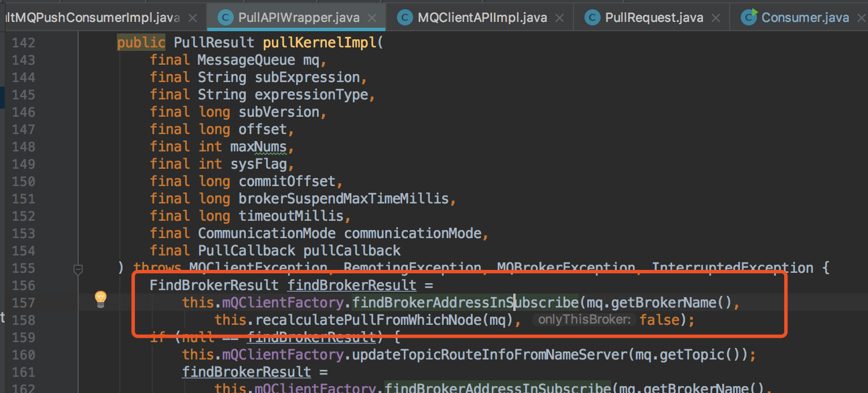Click the runnable Consumer.java class icon
Viewport: 868px width, 393px height.
point(749,17)
